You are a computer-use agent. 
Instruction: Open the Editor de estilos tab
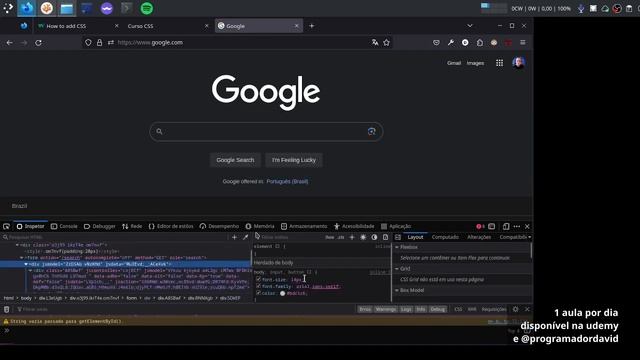click(x=171, y=227)
